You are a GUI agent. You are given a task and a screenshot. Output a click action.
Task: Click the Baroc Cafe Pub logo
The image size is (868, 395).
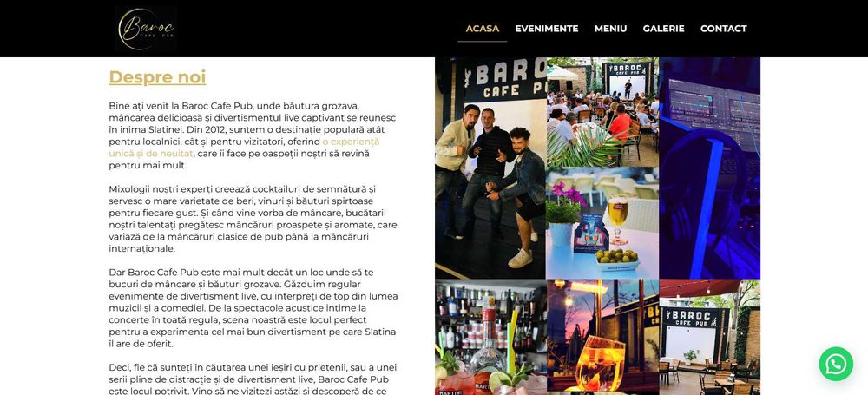click(x=146, y=29)
